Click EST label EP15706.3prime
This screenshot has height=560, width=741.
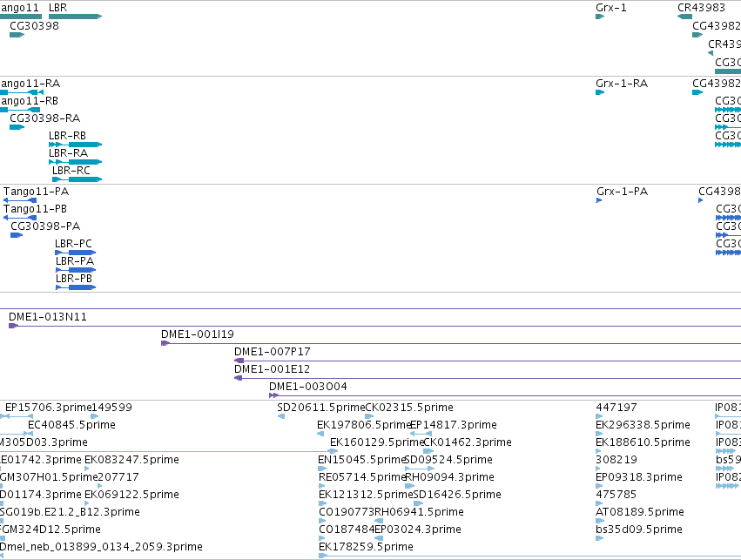click(x=48, y=408)
